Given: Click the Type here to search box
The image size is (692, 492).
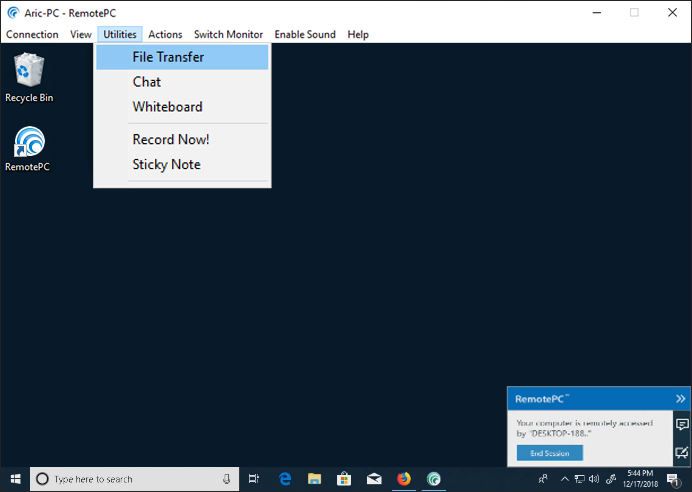Looking at the screenshot, I should click(x=135, y=479).
